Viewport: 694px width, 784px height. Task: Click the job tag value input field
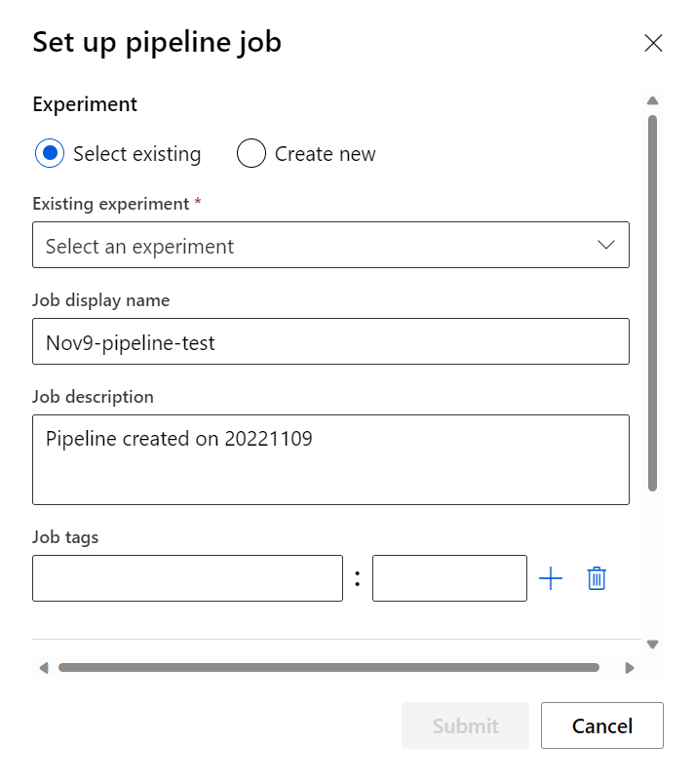tap(449, 578)
